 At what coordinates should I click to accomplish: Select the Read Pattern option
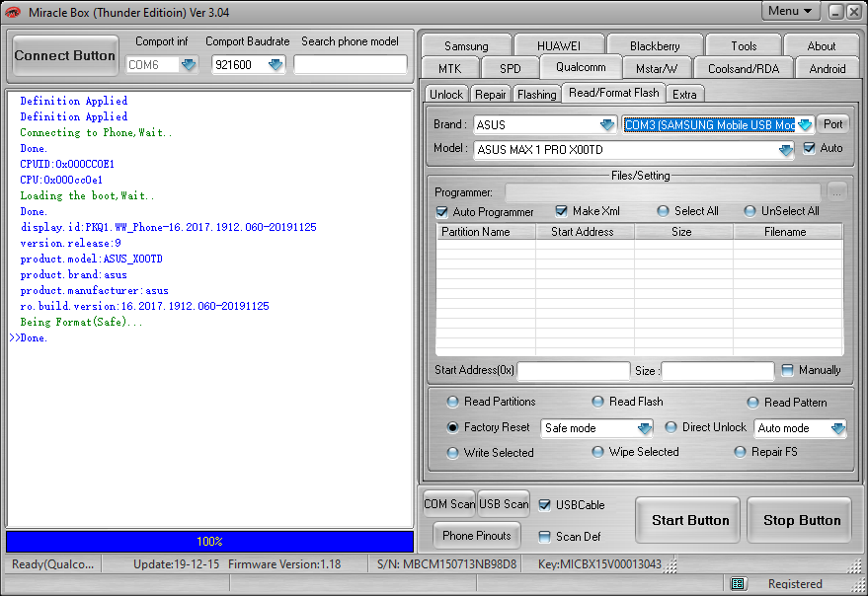[752, 403]
